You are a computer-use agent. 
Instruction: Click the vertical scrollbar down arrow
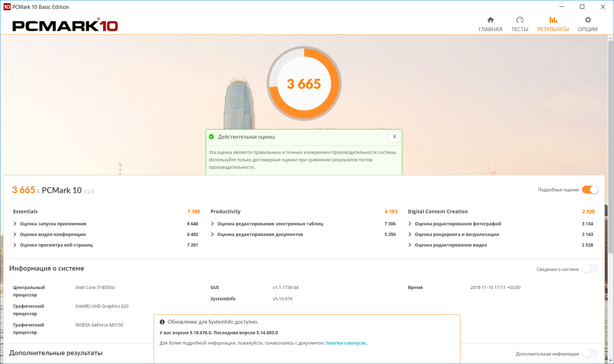(610, 360)
